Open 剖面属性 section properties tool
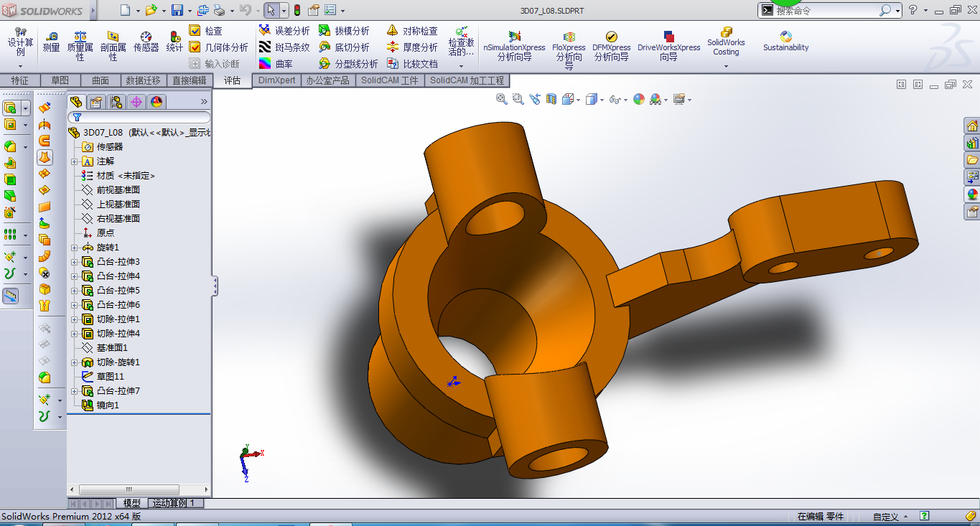Image resolution: width=980 pixels, height=526 pixels. click(113, 45)
